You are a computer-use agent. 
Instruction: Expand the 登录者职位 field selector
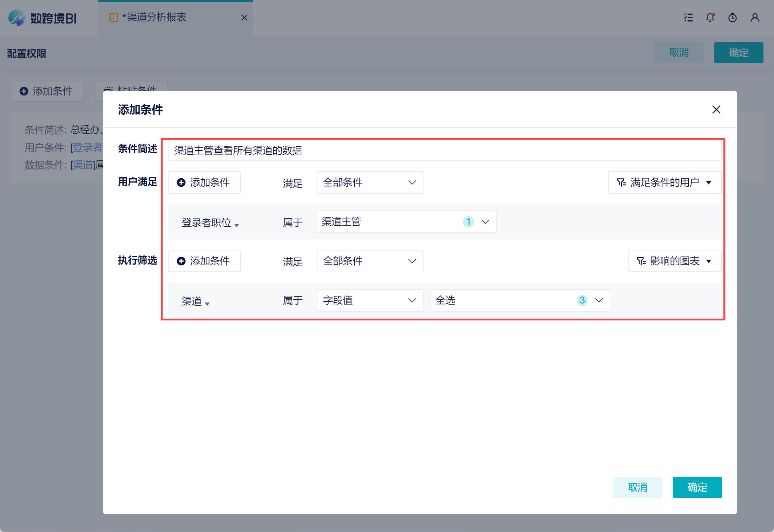[210, 223]
